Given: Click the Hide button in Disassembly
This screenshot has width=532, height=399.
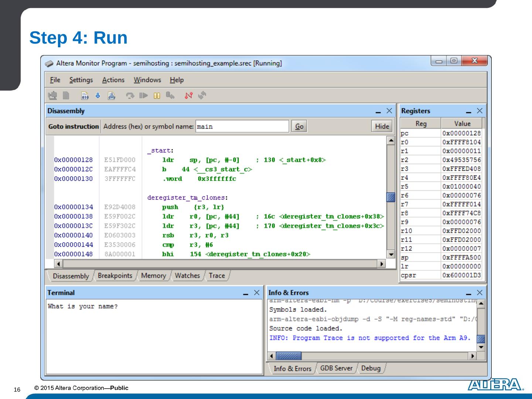Looking at the screenshot, I should click(x=382, y=126).
